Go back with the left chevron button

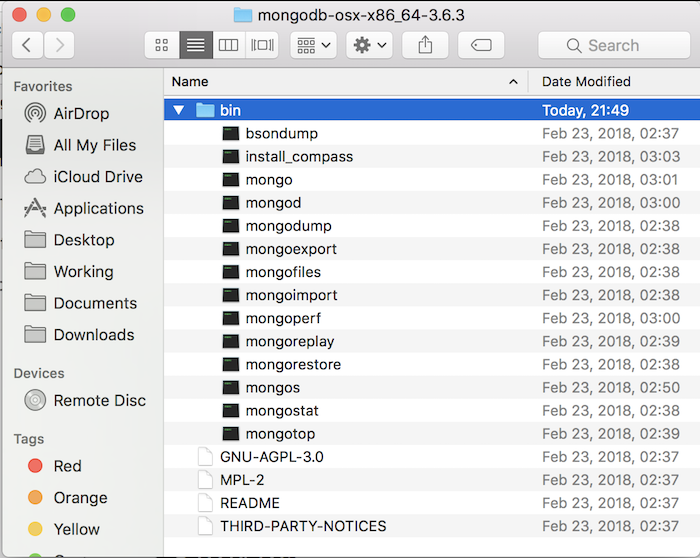tap(27, 45)
